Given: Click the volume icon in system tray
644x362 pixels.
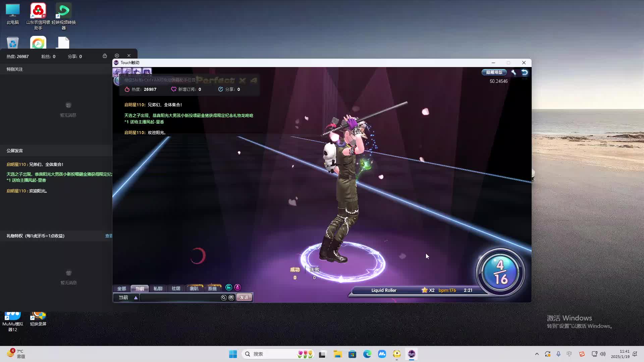Looking at the screenshot, I should point(603,354).
